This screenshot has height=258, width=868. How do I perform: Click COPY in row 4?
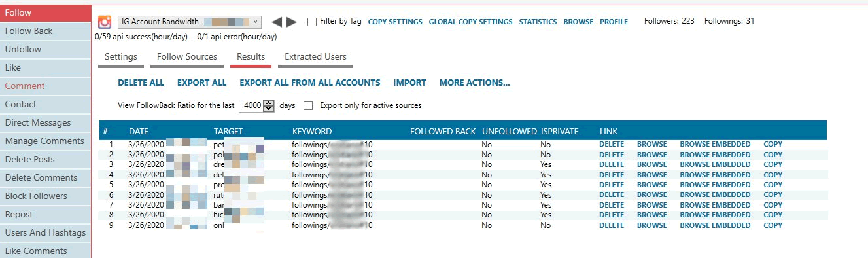pyautogui.click(x=773, y=175)
